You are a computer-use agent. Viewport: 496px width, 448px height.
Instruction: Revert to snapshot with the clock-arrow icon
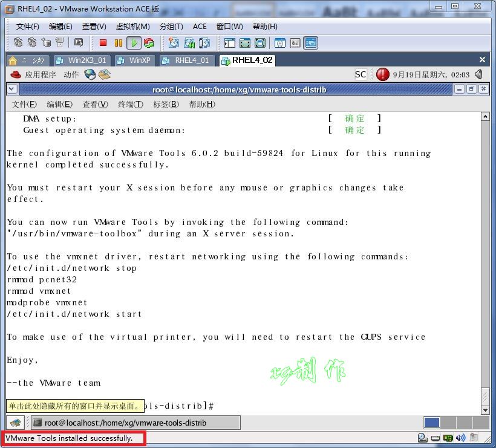point(189,43)
